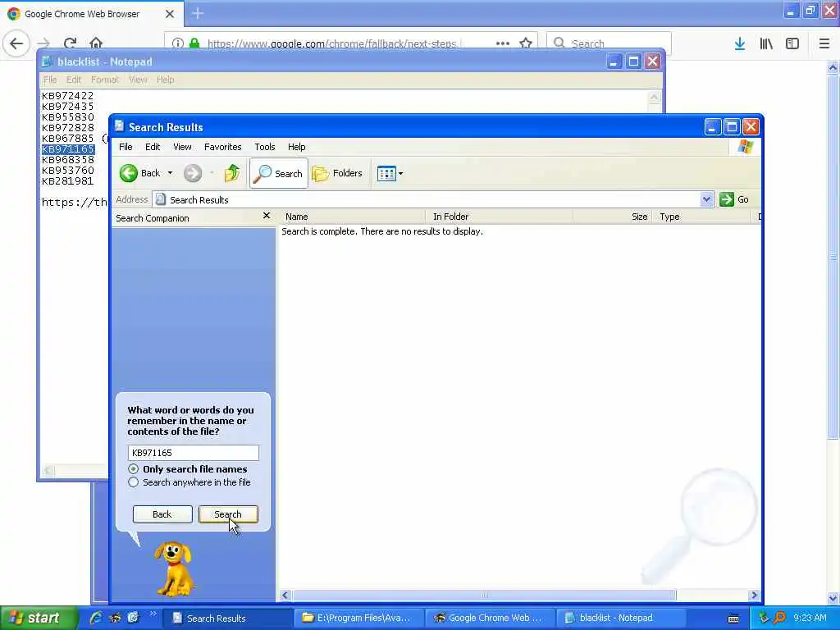The width and height of the screenshot is (840, 630).
Task: Open Format menu in blacklist Notepad
Action: pyautogui.click(x=104, y=80)
